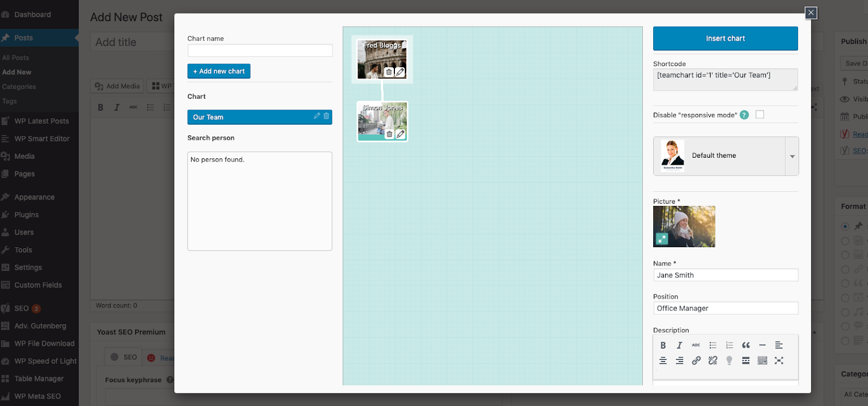
Task: Tick the Disable responsive mode checkbox
Action: (x=759, y=114)
